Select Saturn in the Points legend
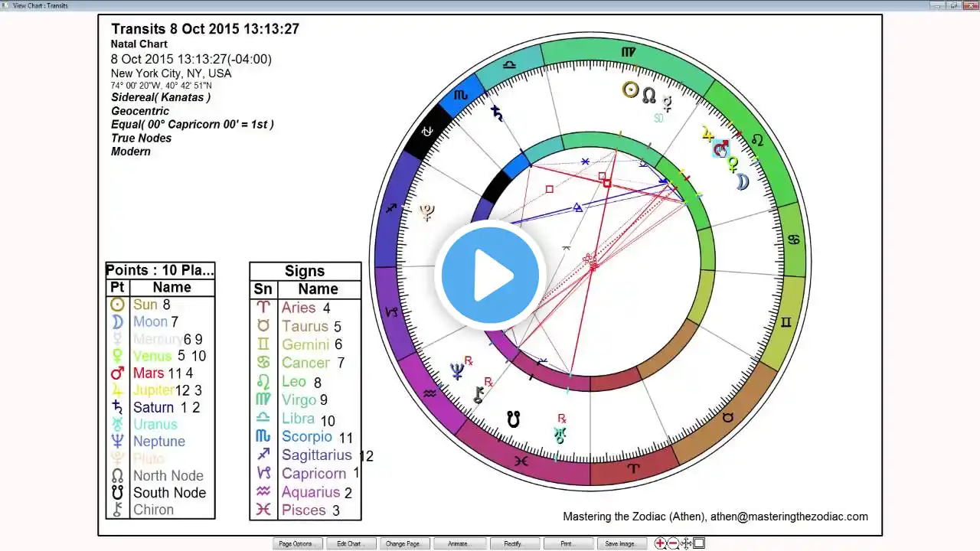980x551 pixels. [161, 407]
